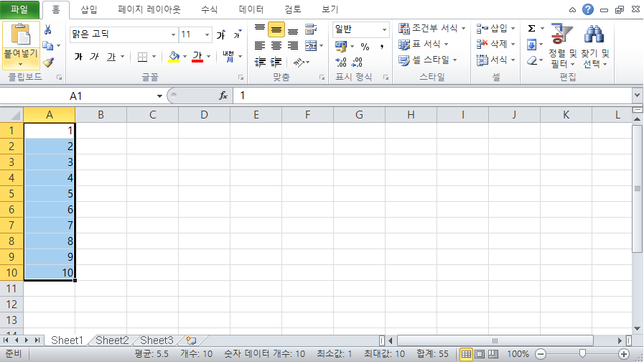Open 표 서식 dropdown
Image resolution: width=644 pixels, height=362 pixels.
(x=424, y=45)
